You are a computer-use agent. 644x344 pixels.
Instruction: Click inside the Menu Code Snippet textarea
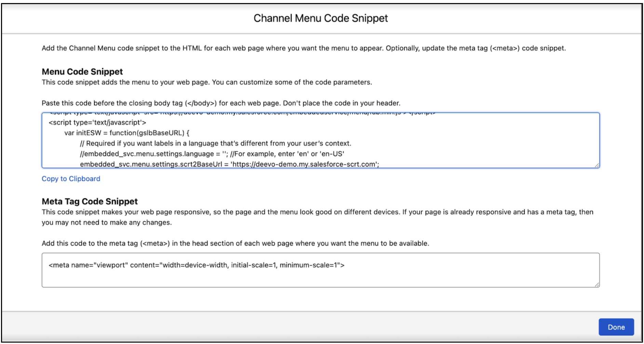321,140
